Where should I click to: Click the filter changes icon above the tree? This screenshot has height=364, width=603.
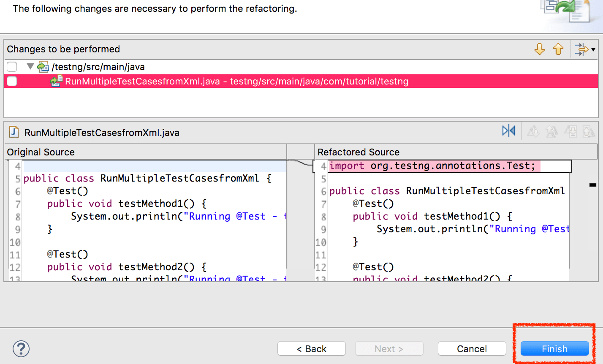point(582,49)
